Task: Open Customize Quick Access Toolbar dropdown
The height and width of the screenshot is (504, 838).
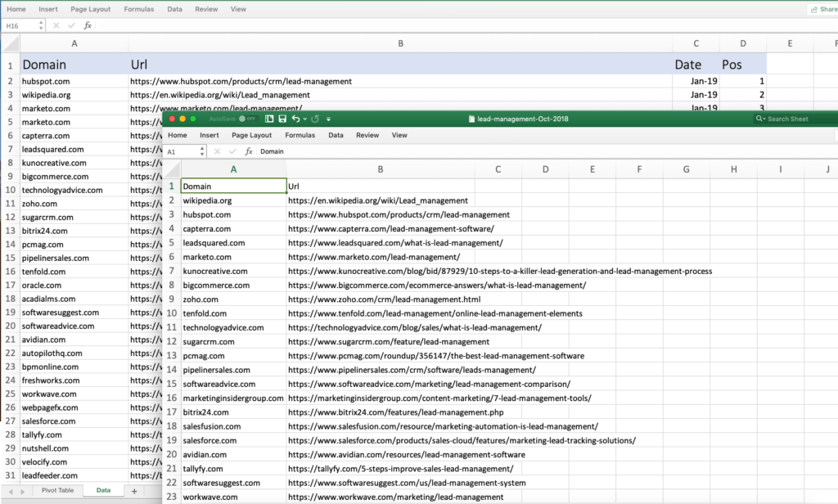Action: coord(329,119)
